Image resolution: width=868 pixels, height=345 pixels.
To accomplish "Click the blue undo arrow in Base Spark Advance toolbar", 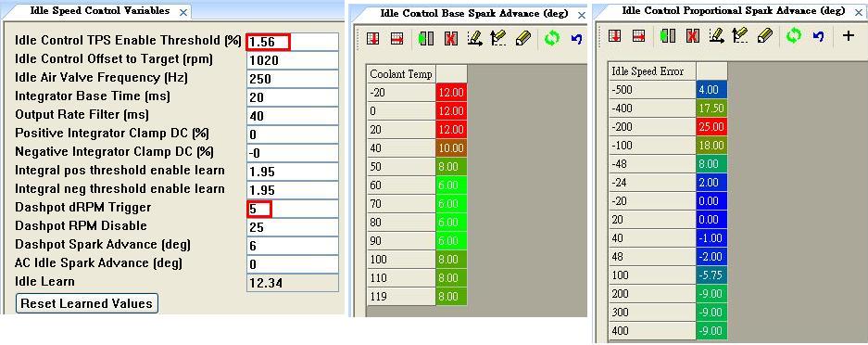I will pyautogui.click(x=576, y=38).
